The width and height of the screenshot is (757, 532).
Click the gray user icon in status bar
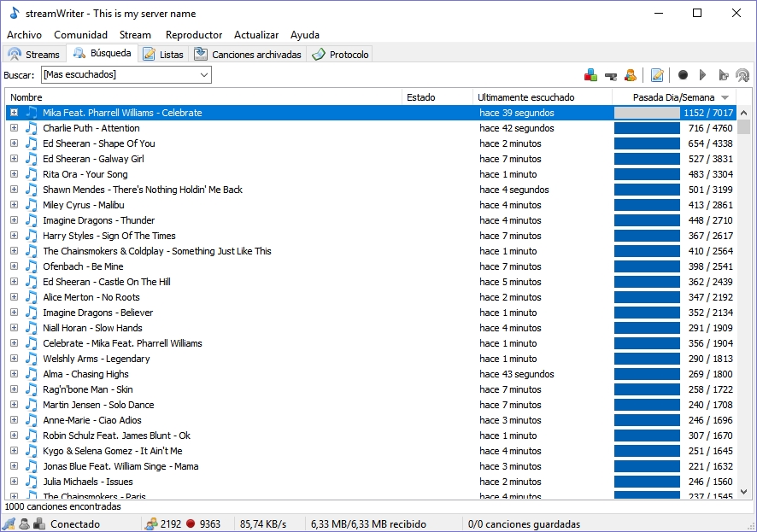click(24, 523)
